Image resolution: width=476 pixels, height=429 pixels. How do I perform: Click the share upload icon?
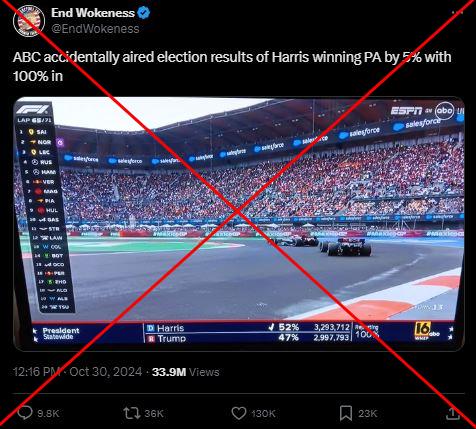(x=453, y=413)
